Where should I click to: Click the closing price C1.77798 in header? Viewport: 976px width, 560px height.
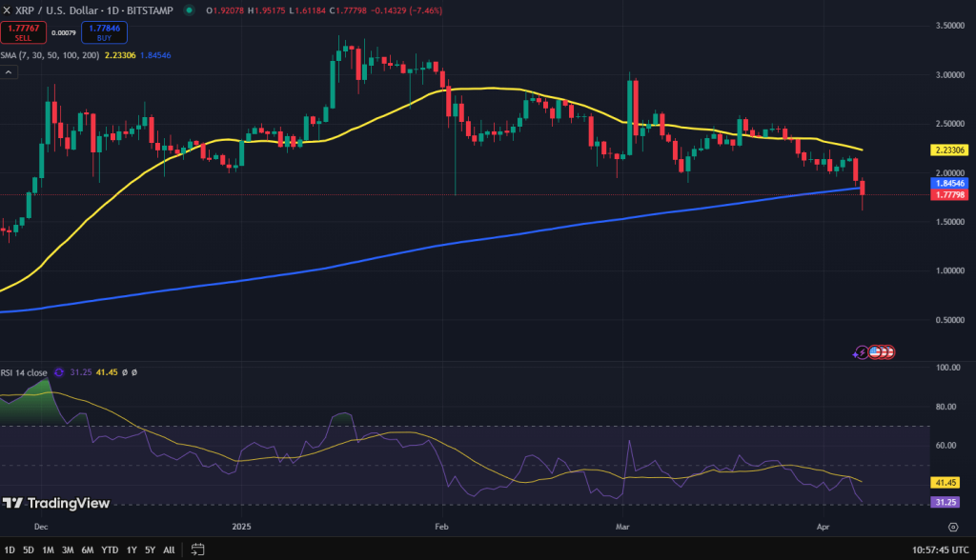(x=348, y=10)
